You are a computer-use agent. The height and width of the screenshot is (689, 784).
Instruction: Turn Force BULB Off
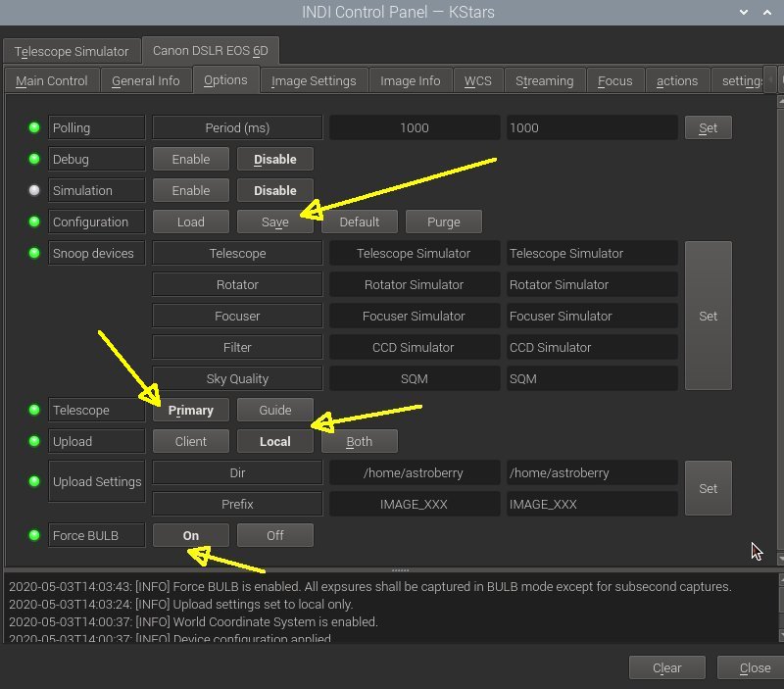(x=275, y=535)
